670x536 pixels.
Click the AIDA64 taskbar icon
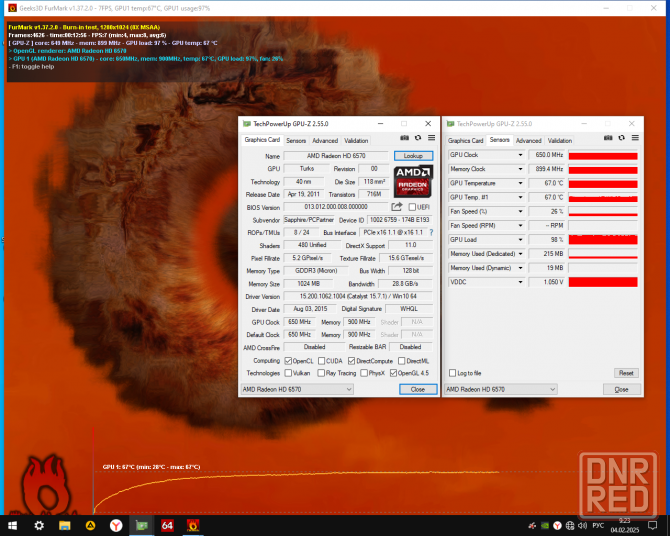click(x=167, y=525)
